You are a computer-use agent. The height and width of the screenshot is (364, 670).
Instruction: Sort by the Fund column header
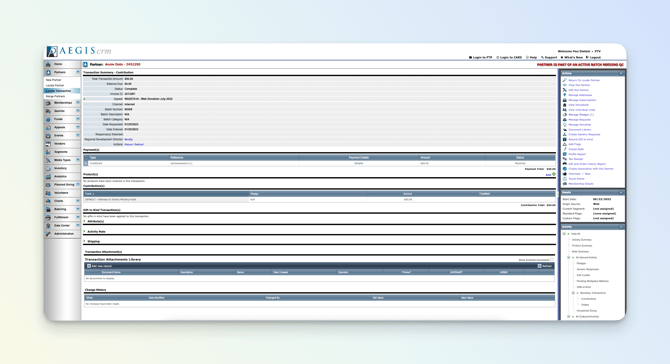coord(88,194)
